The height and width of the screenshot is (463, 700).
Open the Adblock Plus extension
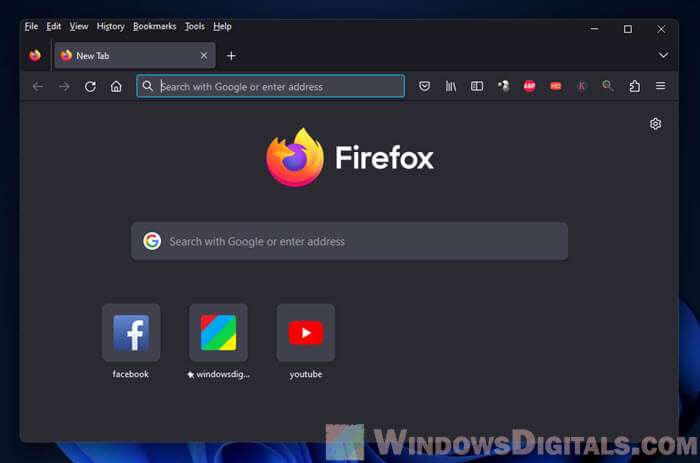pos(529,86)
